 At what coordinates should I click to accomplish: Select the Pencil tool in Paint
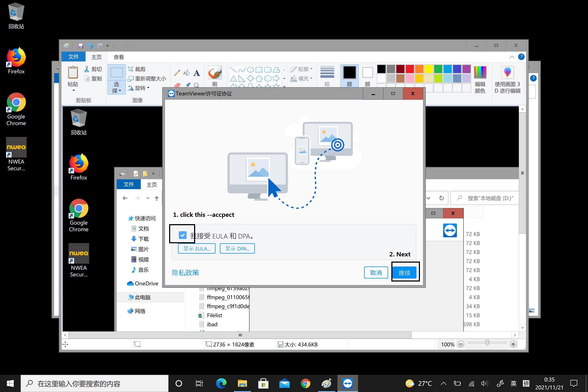click(177, 73)
